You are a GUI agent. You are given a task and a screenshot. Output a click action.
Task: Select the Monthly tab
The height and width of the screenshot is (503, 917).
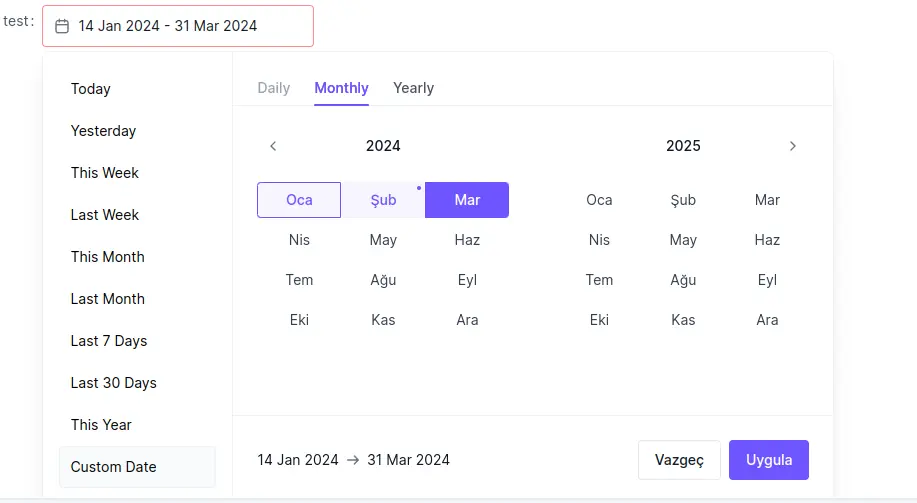pyautogui.click(x=341, y=88)
